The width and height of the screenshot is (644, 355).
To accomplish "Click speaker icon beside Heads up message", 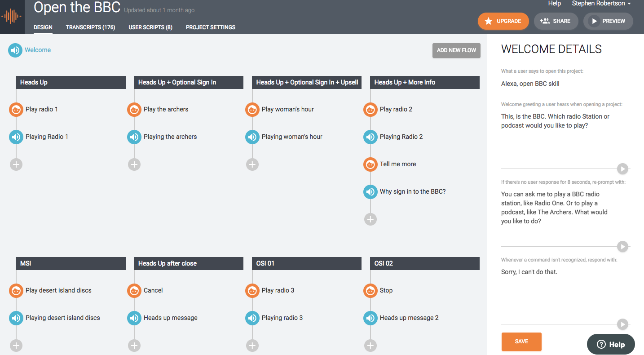I will [134, 318].
